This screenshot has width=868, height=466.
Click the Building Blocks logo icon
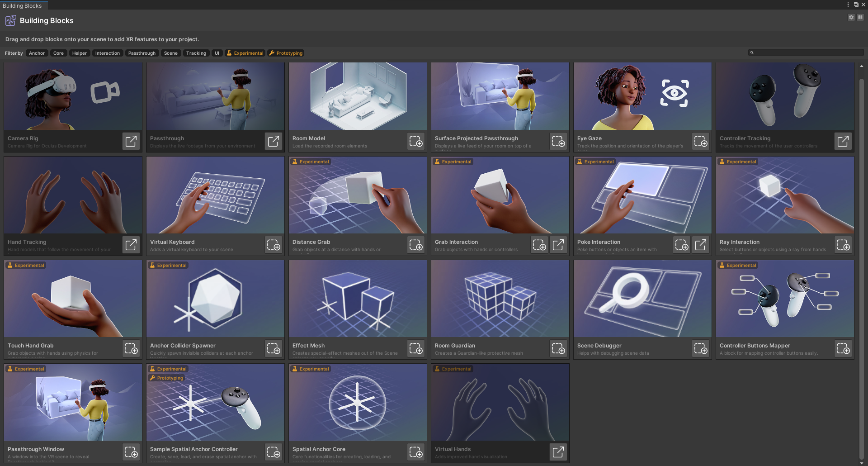pos(10,20)
